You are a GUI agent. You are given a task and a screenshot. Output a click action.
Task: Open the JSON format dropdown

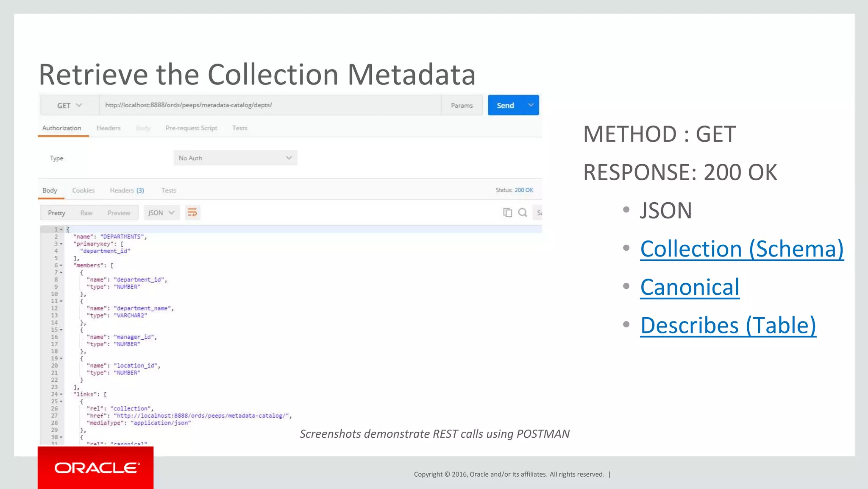click(161, 212)
